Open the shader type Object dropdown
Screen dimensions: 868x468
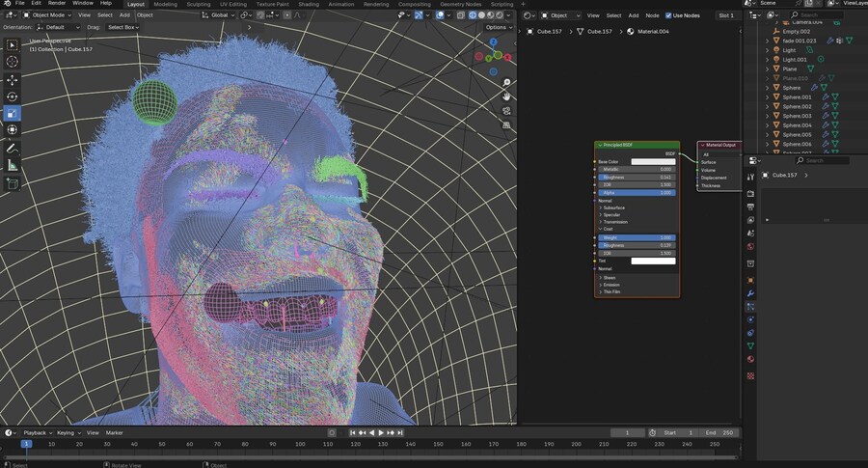(560, 15)
